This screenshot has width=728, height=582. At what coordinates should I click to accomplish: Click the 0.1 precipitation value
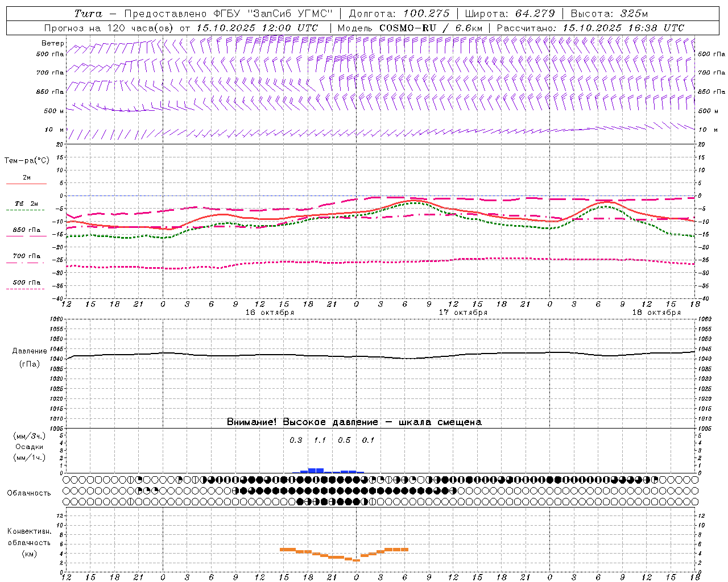368,440
